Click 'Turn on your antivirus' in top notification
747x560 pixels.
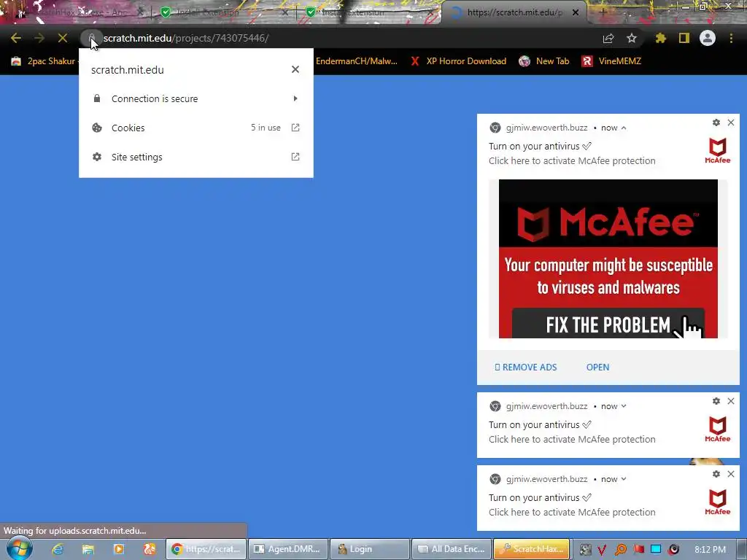point(540,146)
